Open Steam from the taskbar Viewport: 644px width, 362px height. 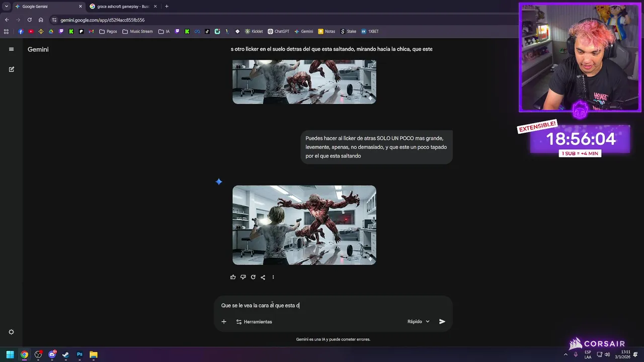(65, 354)
